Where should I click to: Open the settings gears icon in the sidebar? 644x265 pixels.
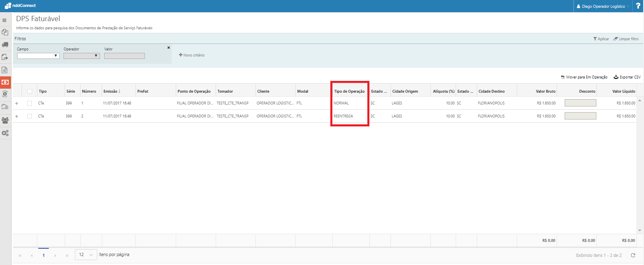click(x=5, y=133)
